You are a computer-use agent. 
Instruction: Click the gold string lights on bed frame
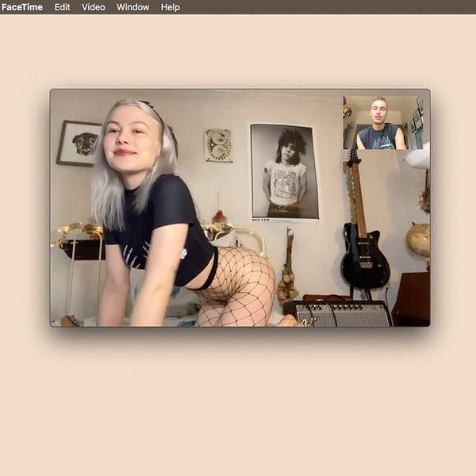click(79, 232)
